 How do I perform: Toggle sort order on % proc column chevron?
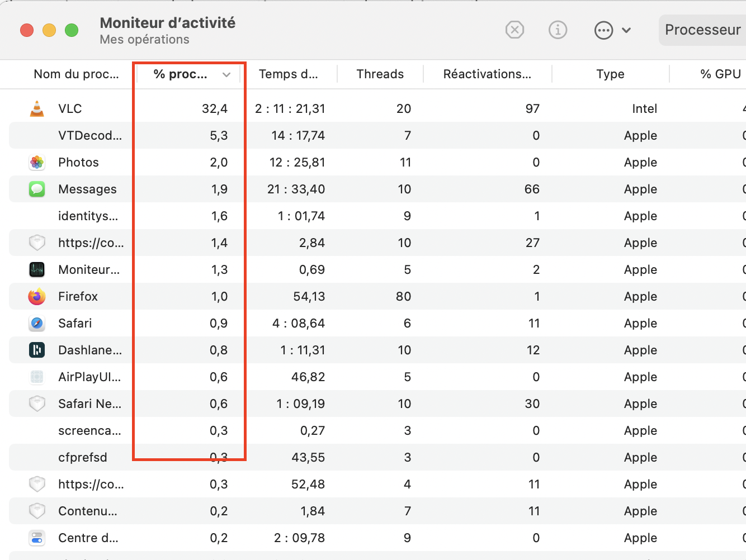[x=226, y=74]
